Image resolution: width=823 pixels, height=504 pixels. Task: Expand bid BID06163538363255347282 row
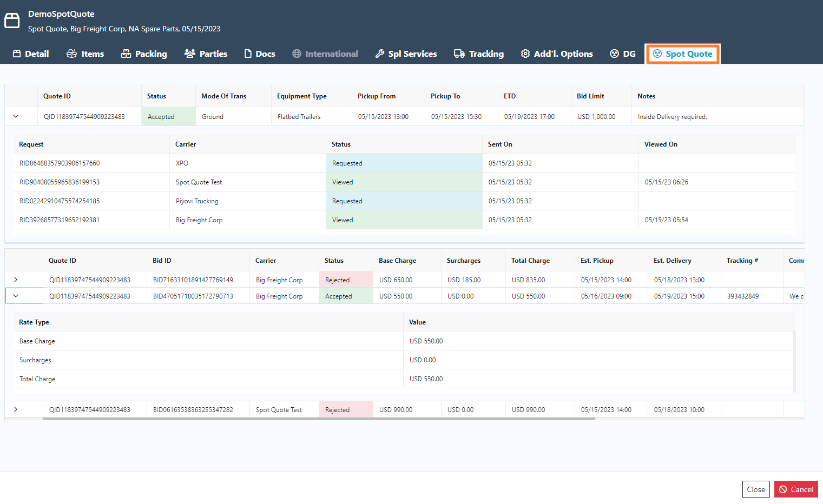click(16, 409)
